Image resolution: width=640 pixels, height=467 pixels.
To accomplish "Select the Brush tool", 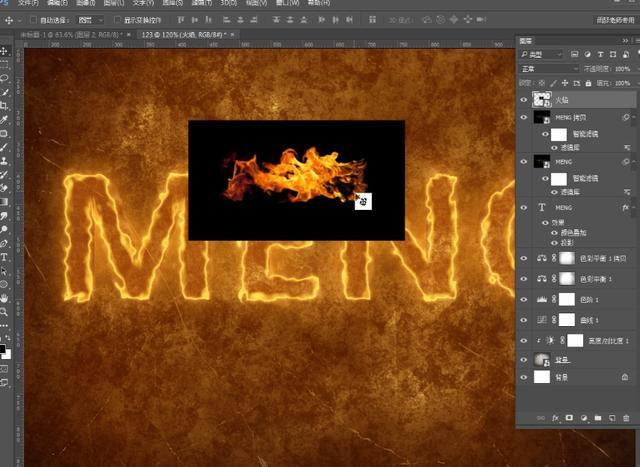I will point(4,147).
